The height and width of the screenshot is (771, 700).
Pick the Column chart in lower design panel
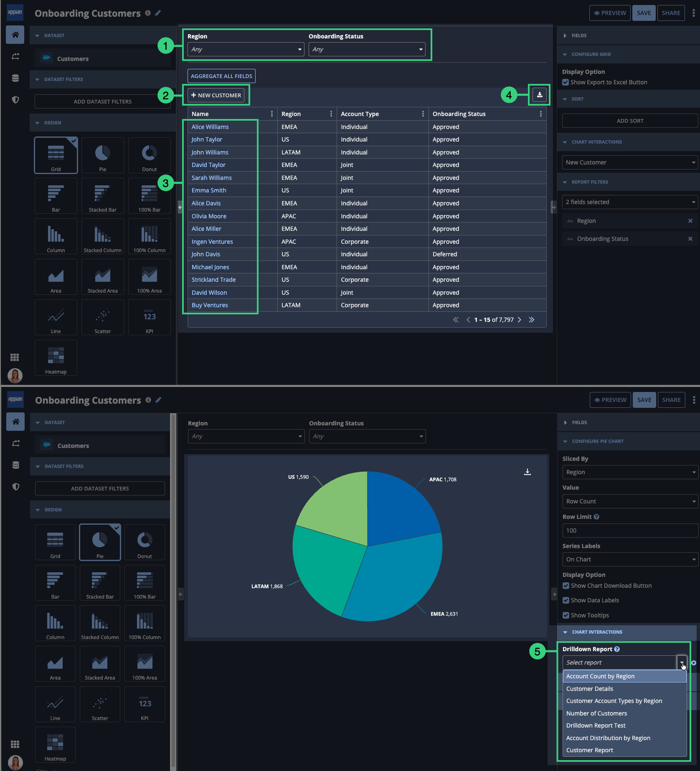click(55, 623)
